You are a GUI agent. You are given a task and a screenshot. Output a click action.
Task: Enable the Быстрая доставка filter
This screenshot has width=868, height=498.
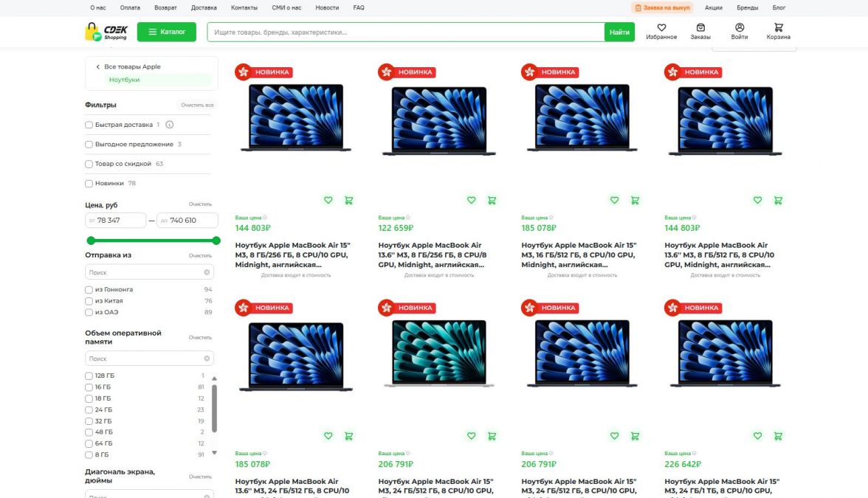(89, 125)
